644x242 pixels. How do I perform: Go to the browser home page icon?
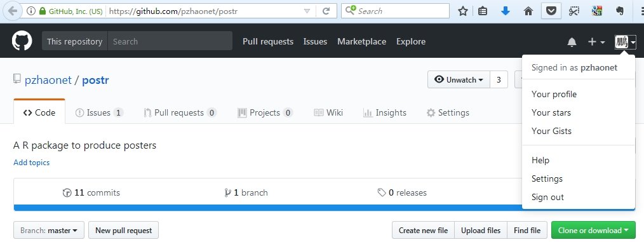(x=528, y=11)
